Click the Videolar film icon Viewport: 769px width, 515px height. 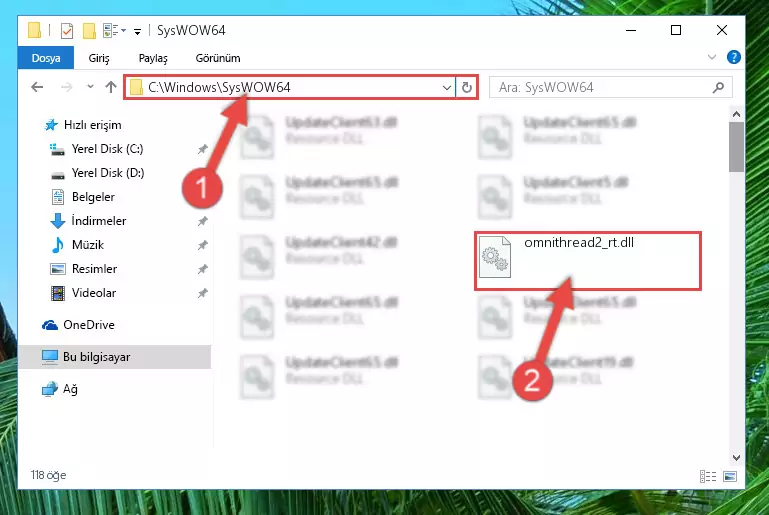(58, 293)
